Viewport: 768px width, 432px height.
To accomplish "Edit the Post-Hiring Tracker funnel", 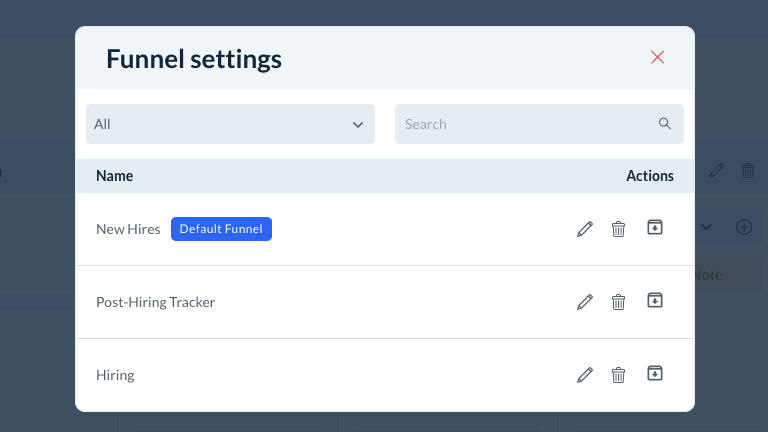I will [x=585, y=302].
